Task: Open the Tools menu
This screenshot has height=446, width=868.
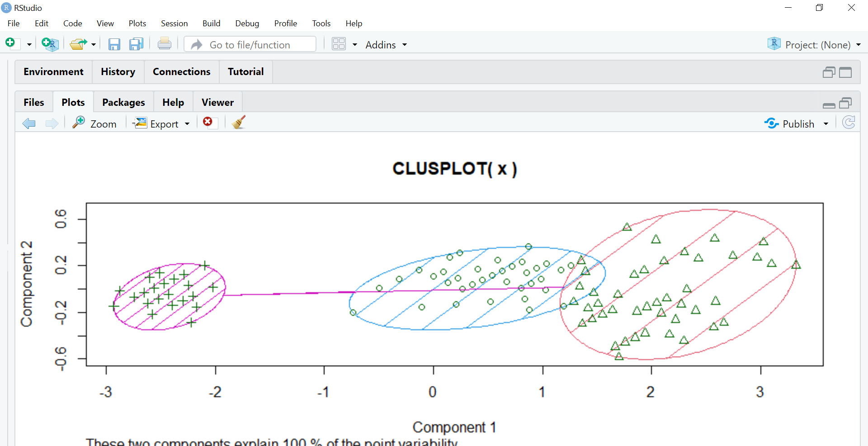Action: (321, 23)
